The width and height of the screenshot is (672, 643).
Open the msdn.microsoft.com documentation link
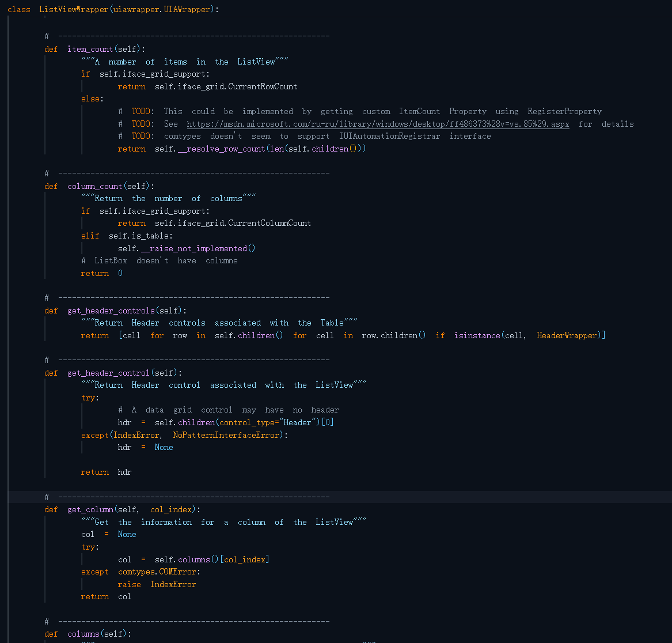(378, 124)
